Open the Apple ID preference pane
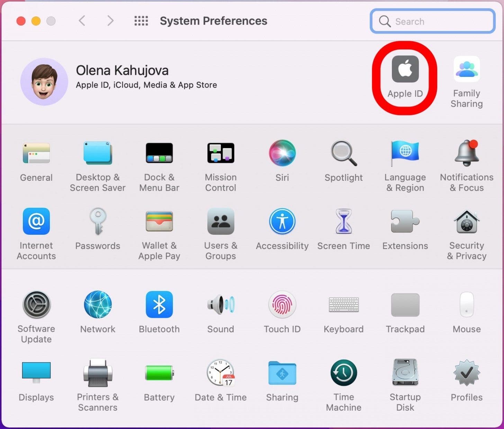 (405, 70)
